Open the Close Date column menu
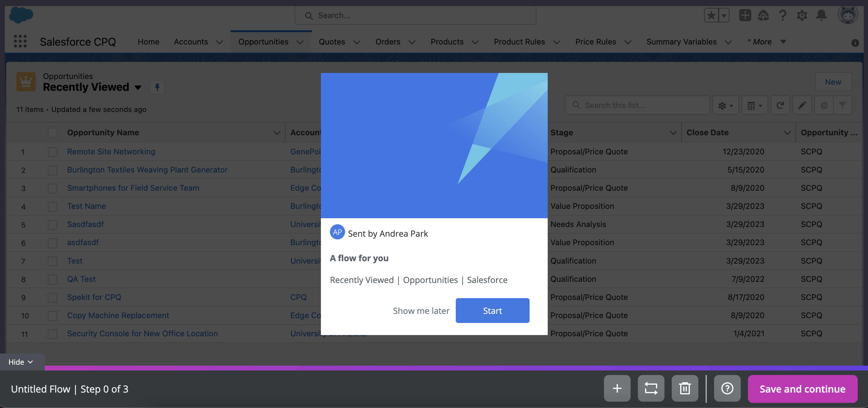 point(788,133)
